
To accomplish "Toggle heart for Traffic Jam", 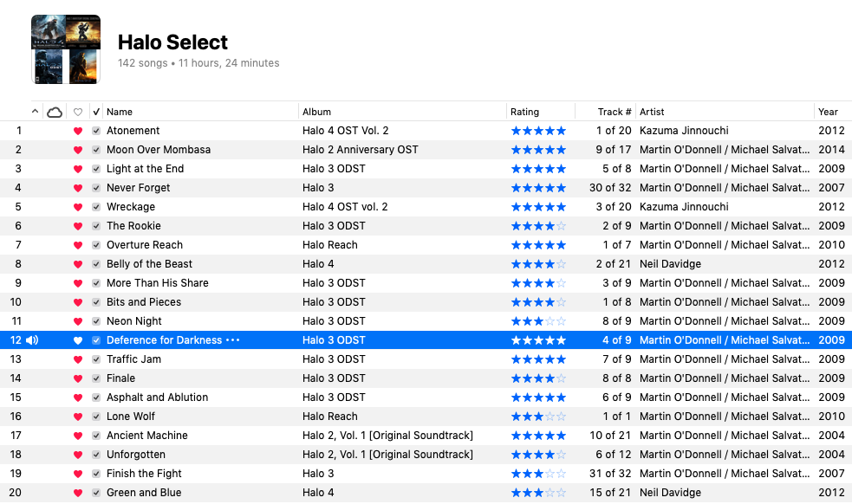I will 78,359.
